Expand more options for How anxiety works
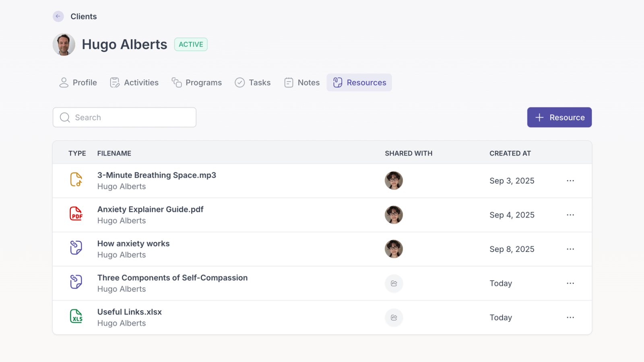 [570, 249]
